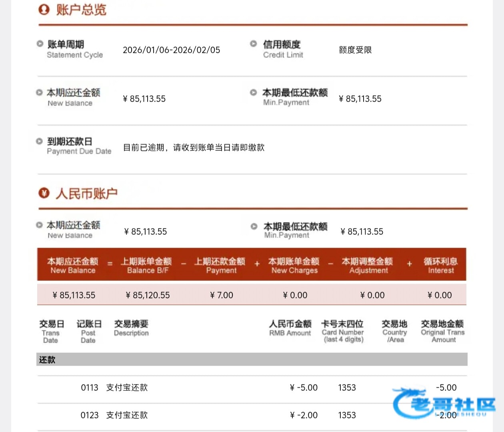Select the ¥7.00 payment amount
The height and width of the screenshot is (432, 504).
coord(222,295)
